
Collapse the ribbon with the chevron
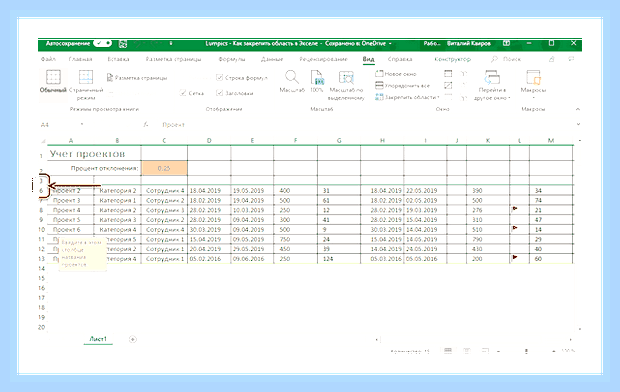tap(578, 109)
